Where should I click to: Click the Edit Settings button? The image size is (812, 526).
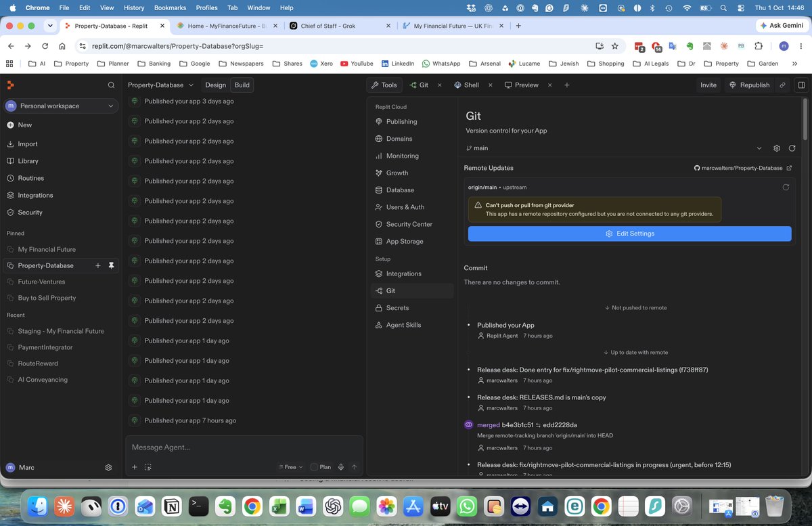click(629, 234)
